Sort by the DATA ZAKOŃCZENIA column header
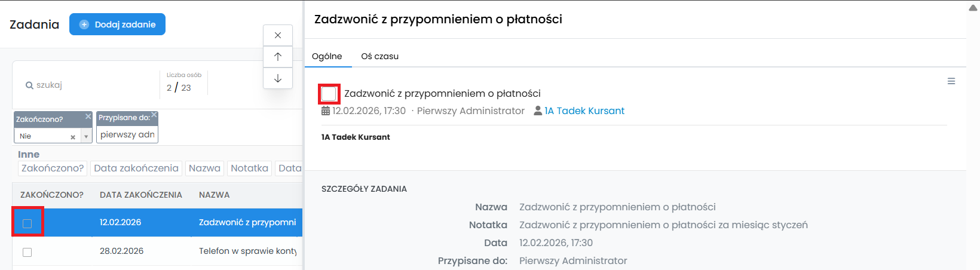This screenshot has width=980, height=270. click(140, 195)
